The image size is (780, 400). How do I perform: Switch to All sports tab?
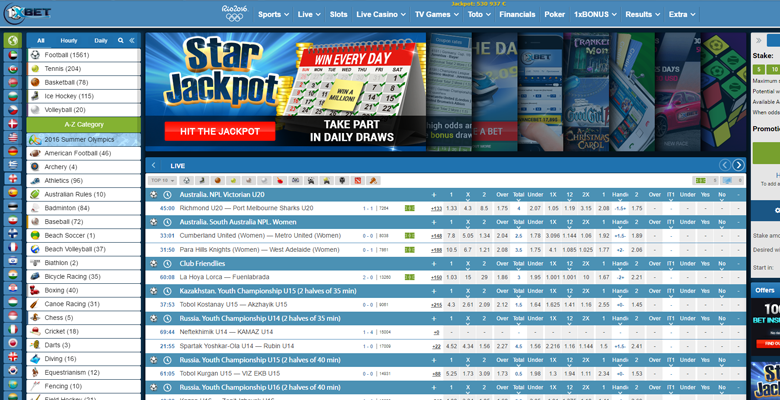(x=41, y=40)
